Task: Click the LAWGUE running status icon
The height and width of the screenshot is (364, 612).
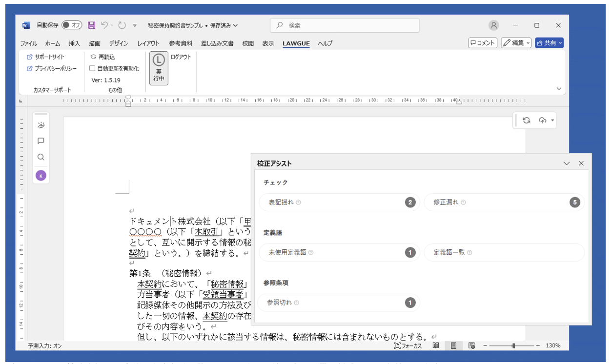Action: [x=159, y=68]
